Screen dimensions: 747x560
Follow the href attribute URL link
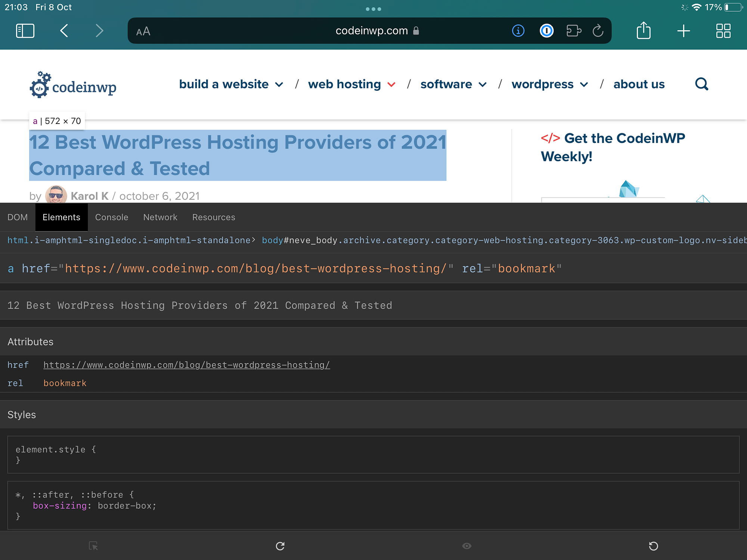[187, 365]
